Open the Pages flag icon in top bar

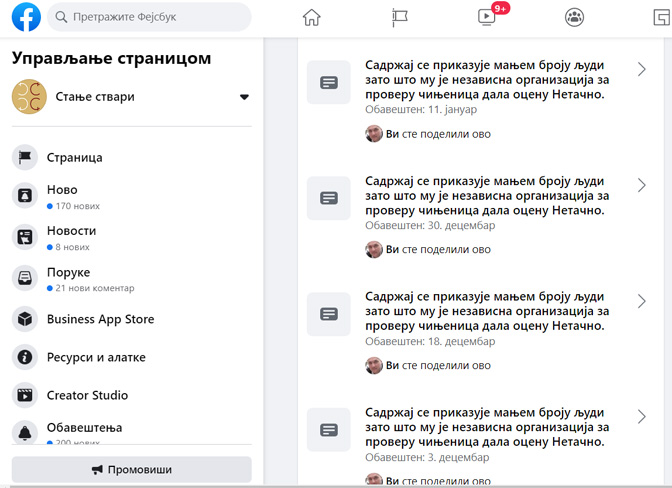tap(400, 18)
